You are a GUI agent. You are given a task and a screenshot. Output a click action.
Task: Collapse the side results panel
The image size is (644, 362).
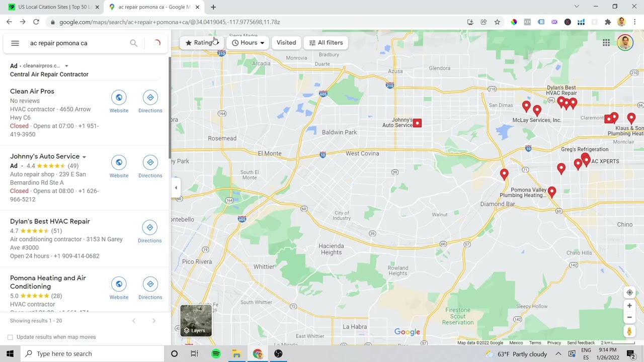click(176, 188)
